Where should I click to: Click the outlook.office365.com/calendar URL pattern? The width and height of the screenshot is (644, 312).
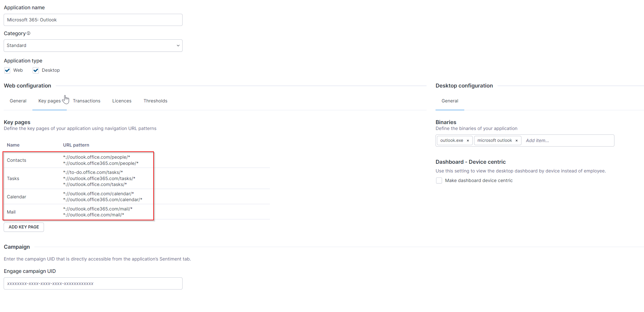103,200
